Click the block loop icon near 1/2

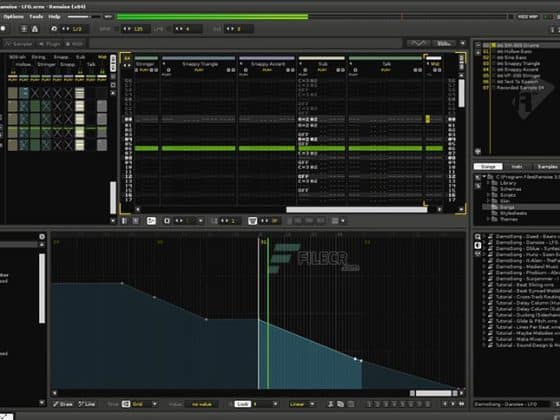point(54,29)
